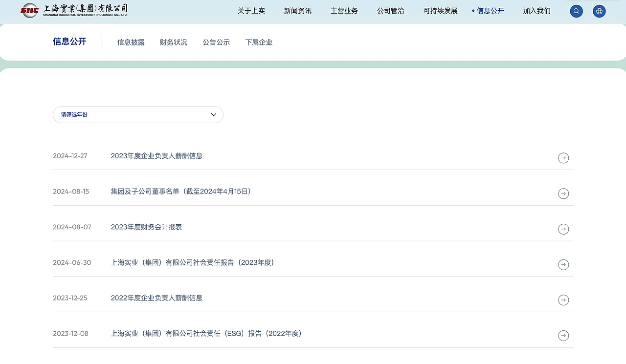Expand the year selection combo box

tap(138, 114)
